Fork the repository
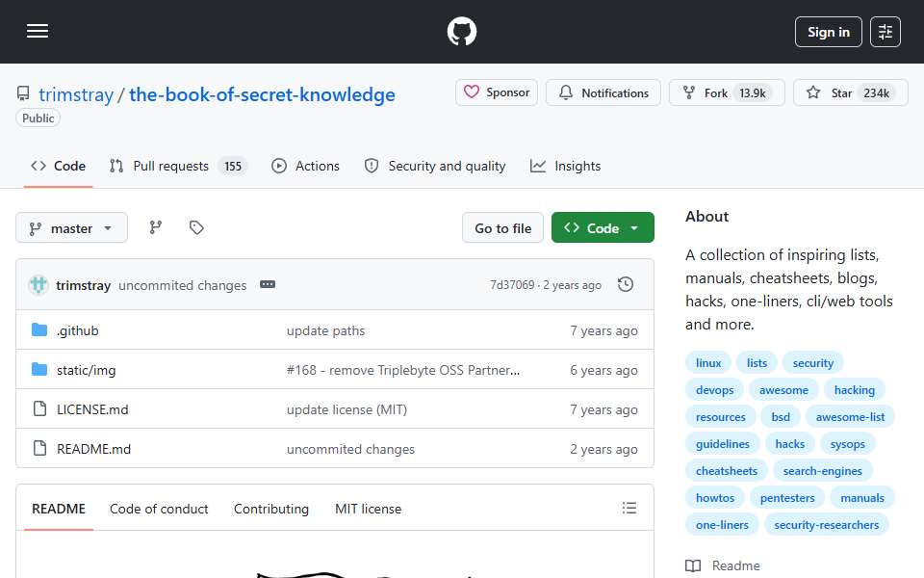Screen dimensions: 924x578 [x=727, y=92]
